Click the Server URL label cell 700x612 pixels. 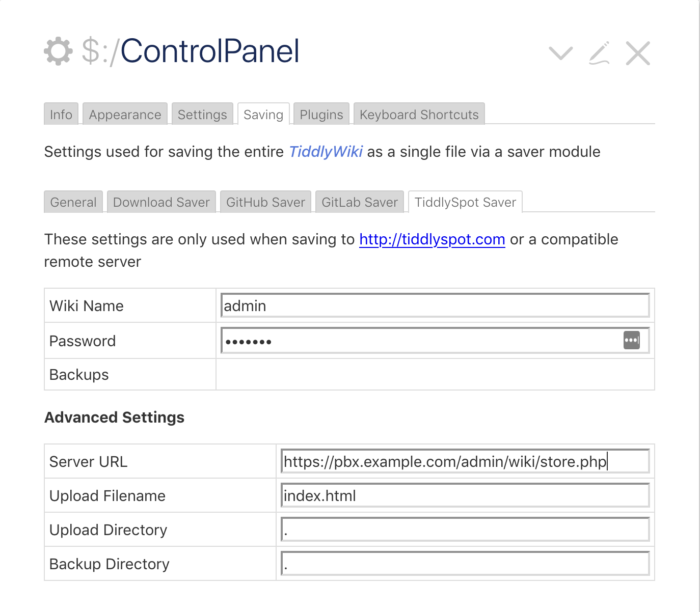tap(160, 461)
